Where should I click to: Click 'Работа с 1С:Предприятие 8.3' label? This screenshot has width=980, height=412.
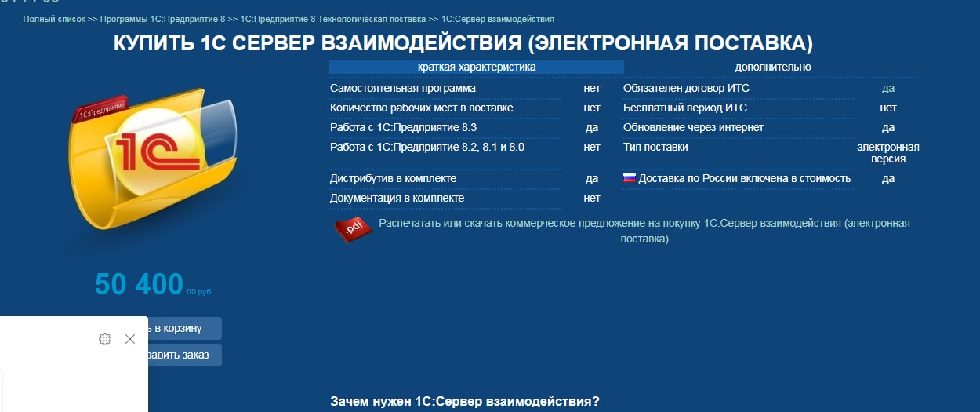404,127
